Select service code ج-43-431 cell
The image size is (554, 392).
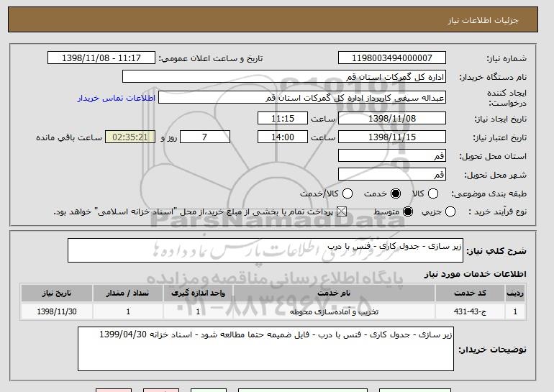click(x=470, y=312)
